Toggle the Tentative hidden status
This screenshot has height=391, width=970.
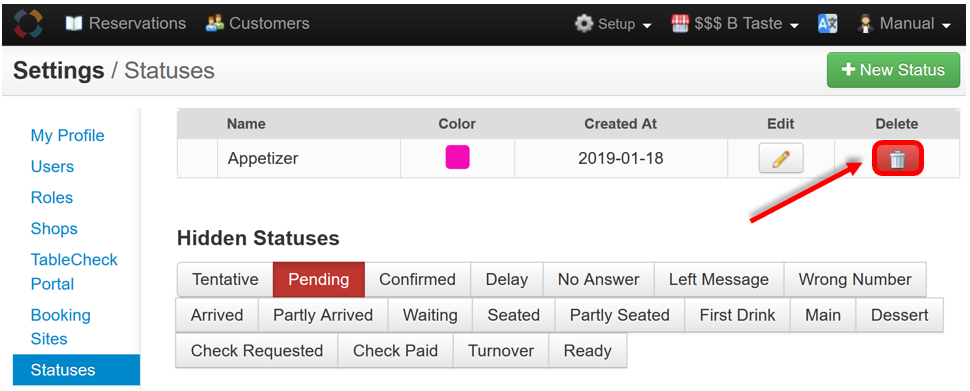click(x=225, y=280)
